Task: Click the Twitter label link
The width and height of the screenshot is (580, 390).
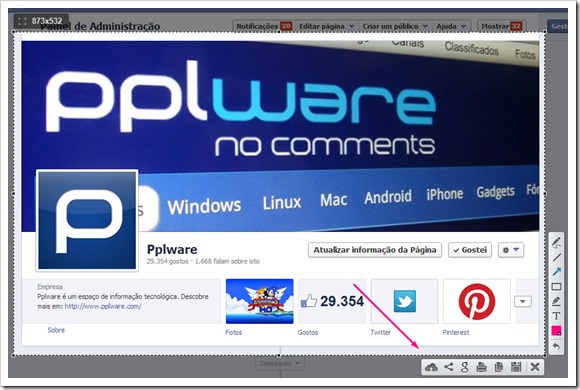Action: pos(381,332)
